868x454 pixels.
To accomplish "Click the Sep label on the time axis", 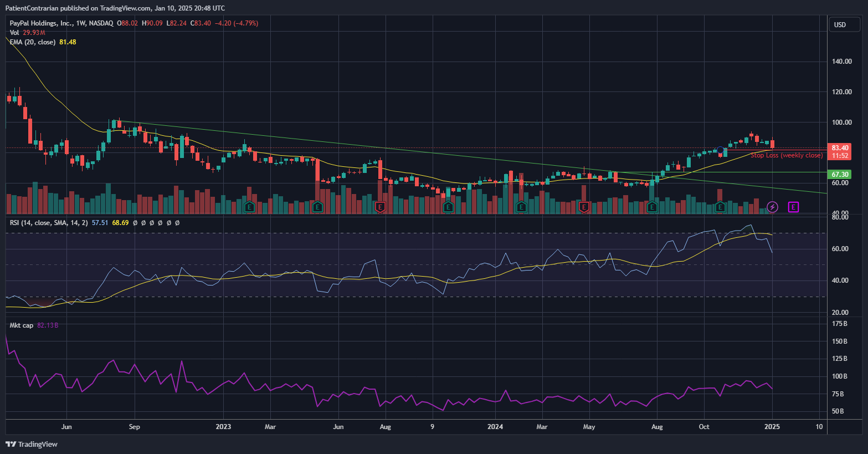I will pos(134,427).
